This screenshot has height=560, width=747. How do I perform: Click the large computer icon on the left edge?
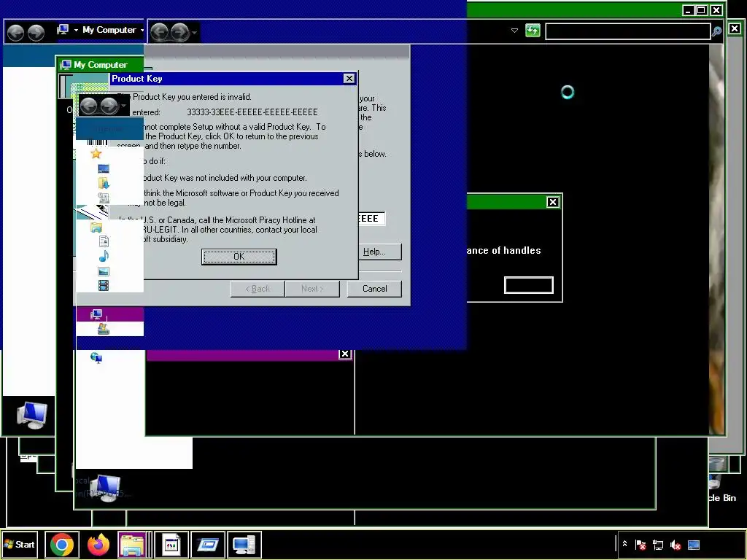(31, 415)
